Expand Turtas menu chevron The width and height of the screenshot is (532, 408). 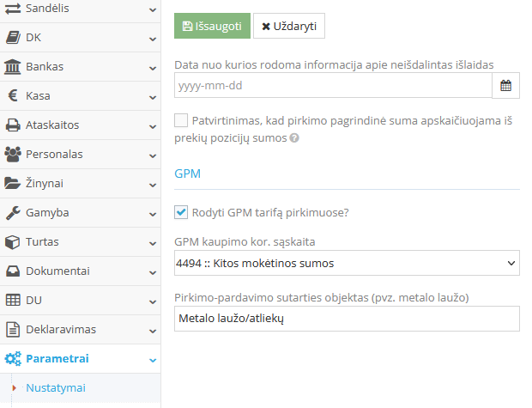coord(153,244)
